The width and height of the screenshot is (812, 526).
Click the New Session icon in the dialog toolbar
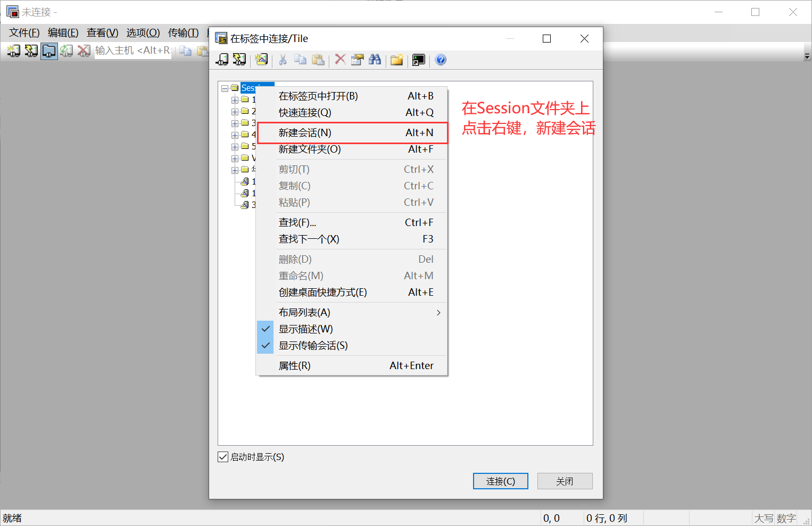point(261,60)
